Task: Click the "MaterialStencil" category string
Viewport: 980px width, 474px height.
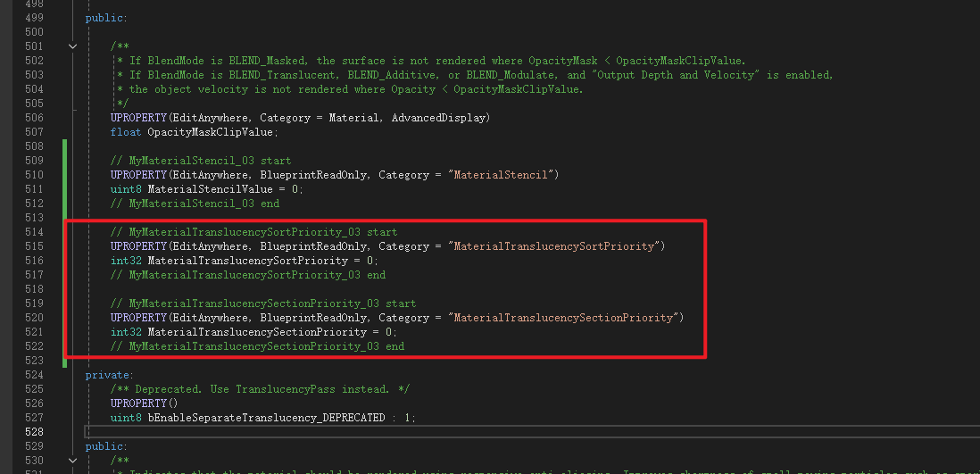Action: tap(504, 175)
